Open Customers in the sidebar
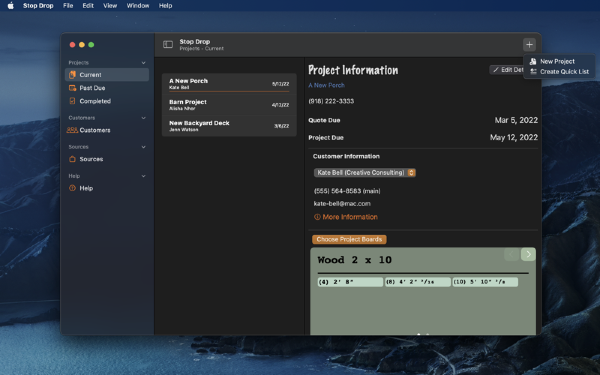600x375 pixels. point(107,130)
